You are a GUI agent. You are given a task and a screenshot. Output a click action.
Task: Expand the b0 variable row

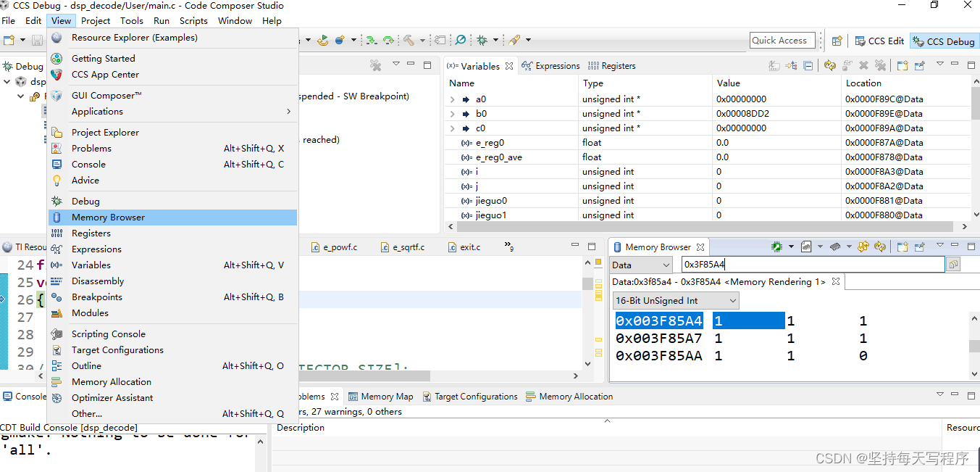(x=453, y=114)
